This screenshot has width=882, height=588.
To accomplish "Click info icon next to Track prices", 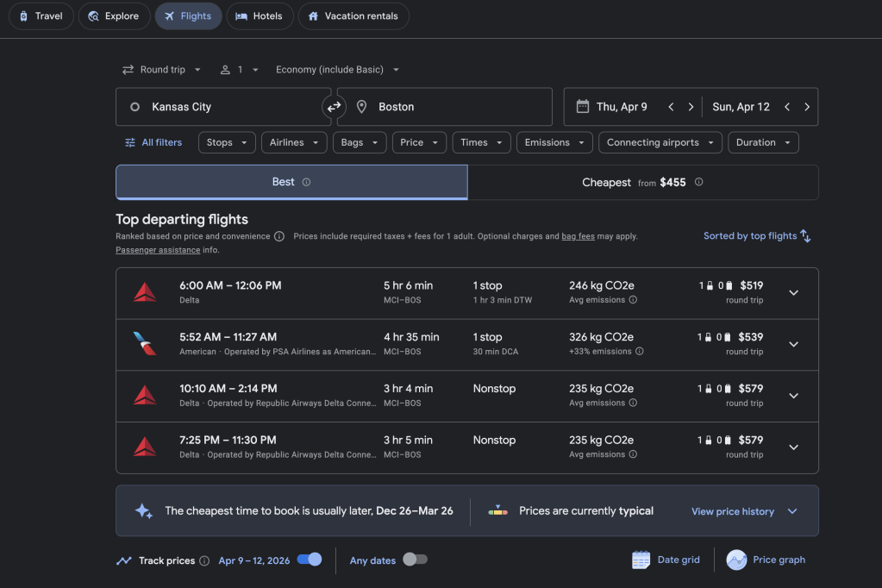I will (204, 561).
